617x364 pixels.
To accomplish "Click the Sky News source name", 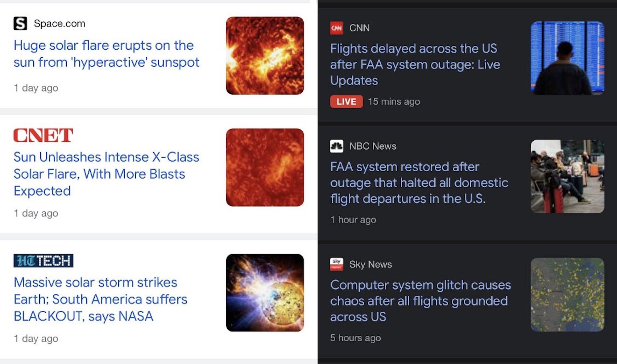I will pos(371,264).
